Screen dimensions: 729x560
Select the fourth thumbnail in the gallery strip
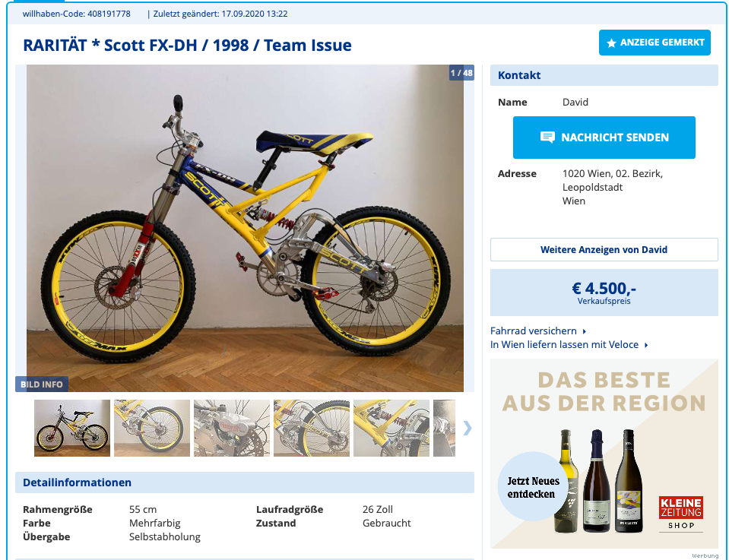click(312, 428)
